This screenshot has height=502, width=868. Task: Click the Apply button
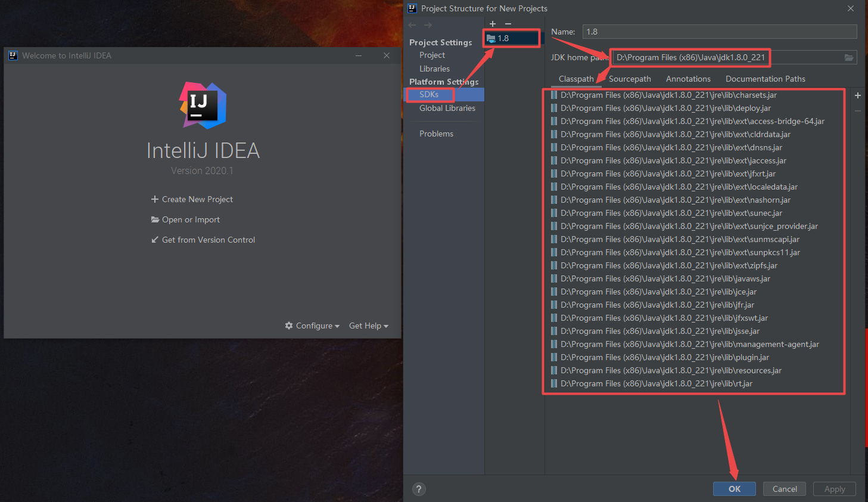point(835,489)
